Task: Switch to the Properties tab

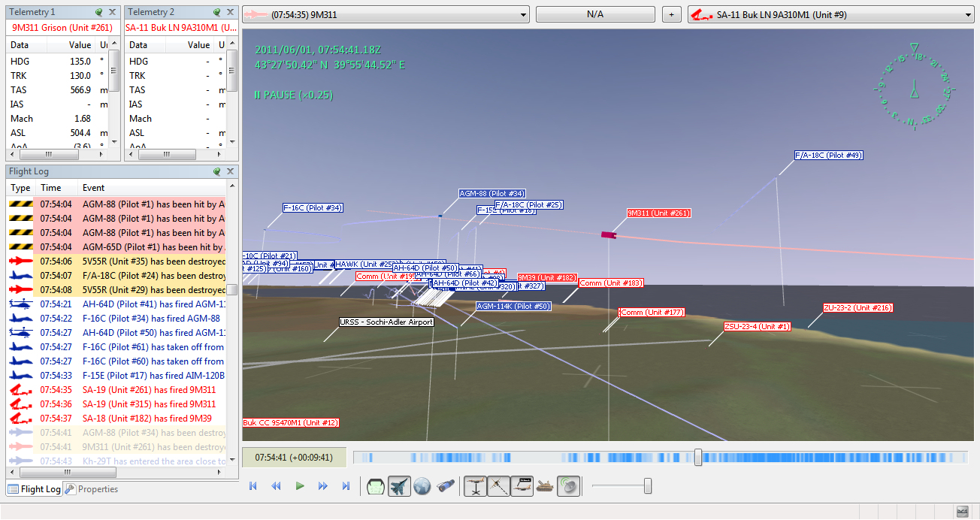Action: click(x=91, y=489)
